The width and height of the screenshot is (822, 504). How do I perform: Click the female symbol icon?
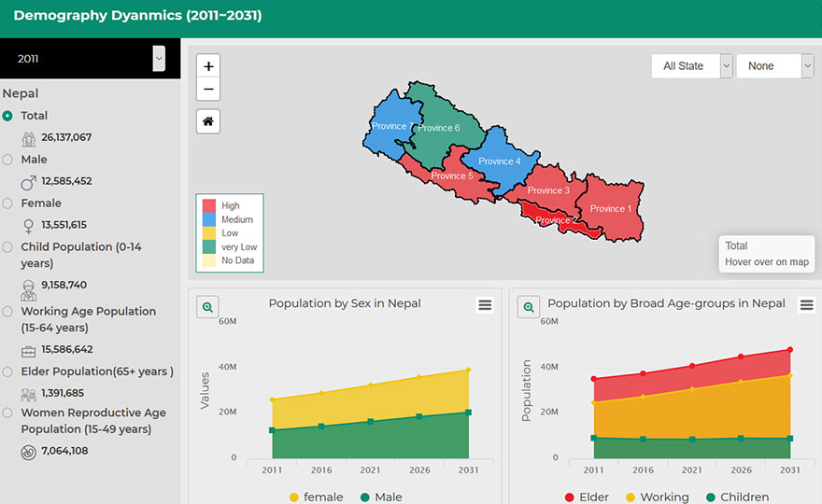click(28, 226)
